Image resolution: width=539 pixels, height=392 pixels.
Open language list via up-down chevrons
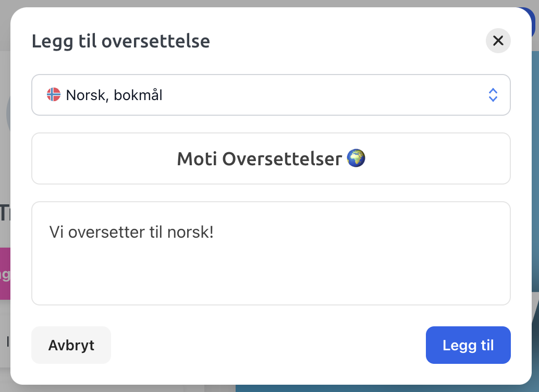pyautogui.click(x=493, y=95)
